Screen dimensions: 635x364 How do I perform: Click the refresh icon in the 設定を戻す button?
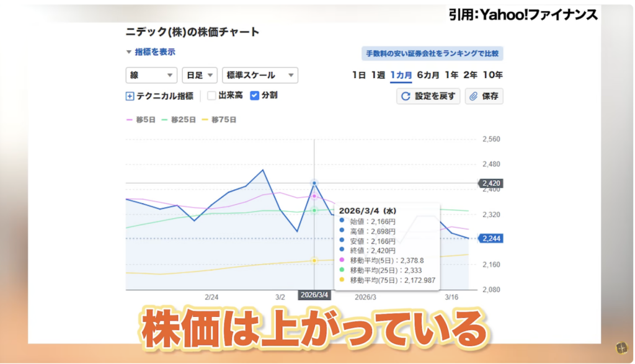(406, 95)
